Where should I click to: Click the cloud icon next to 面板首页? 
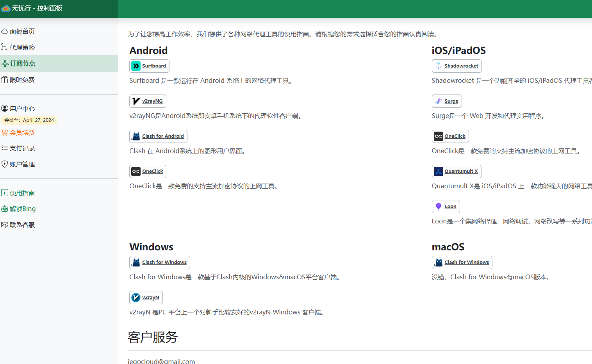point(5,31)
